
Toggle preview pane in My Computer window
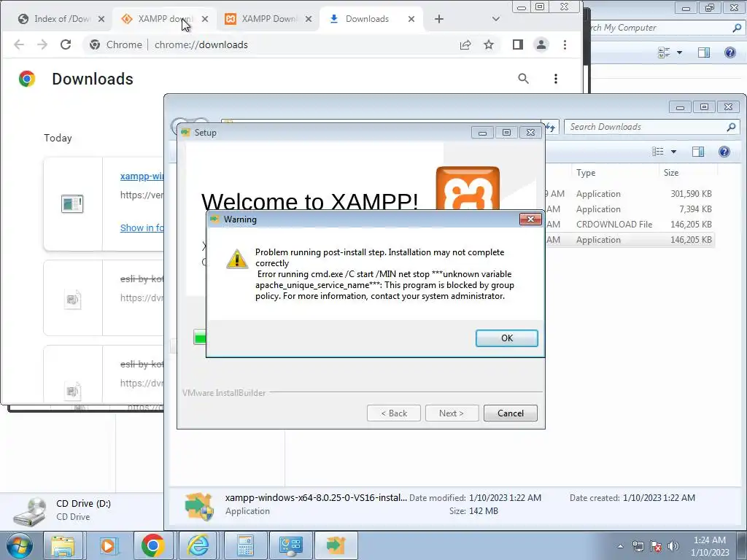(x=704, y=52)
